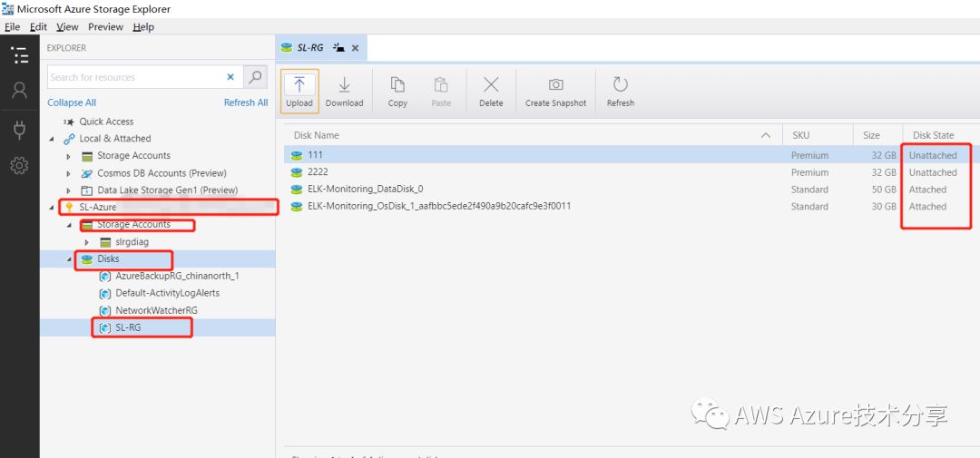
Task: Select Quick Access tree item
Action: tap(106, 122)
